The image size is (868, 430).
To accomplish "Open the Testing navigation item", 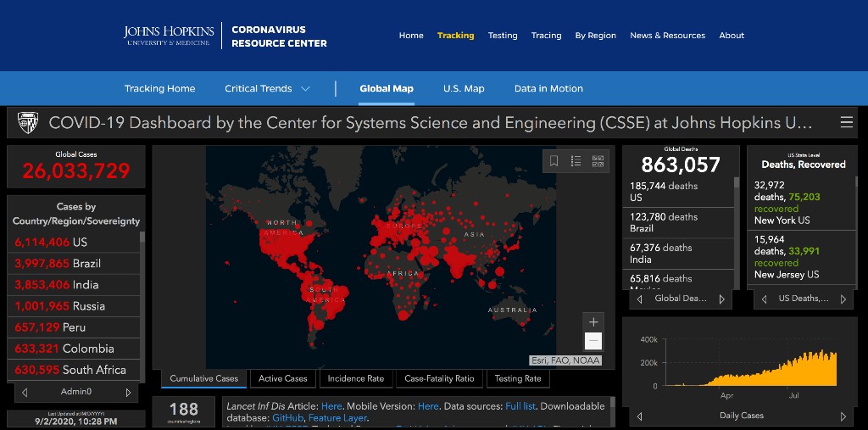I will 503,36.
